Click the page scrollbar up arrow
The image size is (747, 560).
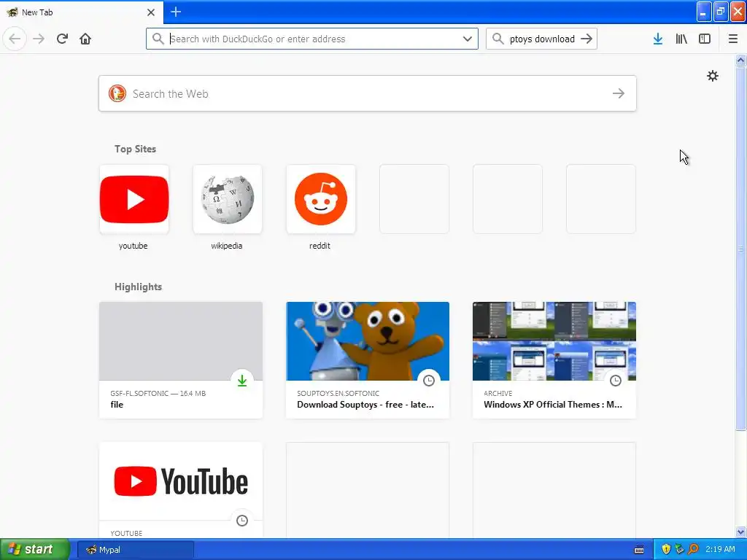tap(740, 60)
